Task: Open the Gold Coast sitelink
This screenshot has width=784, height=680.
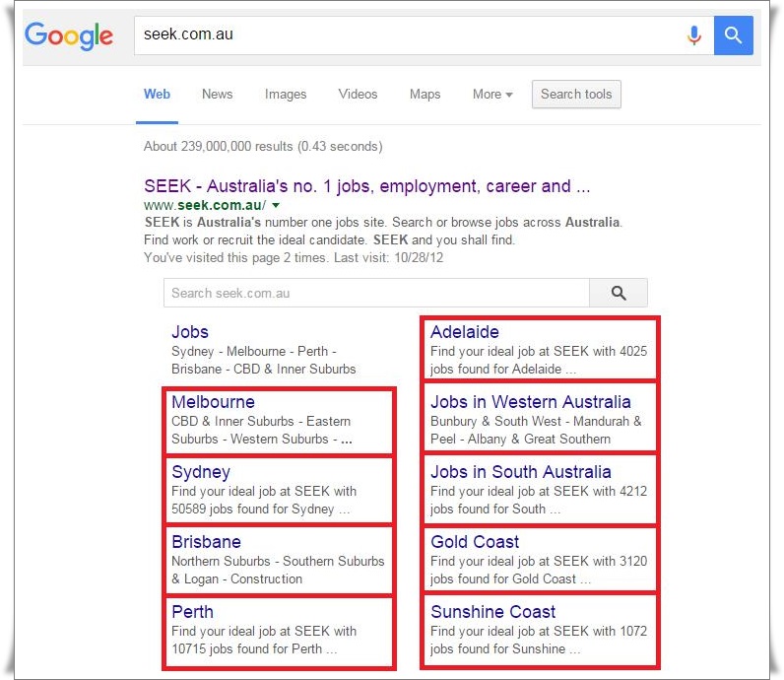Action: tap(475, 542)
